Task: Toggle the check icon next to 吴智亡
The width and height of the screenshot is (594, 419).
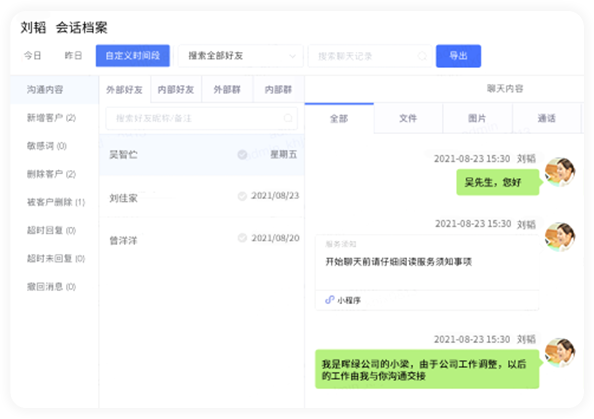Action: click(x=242, y=155)
